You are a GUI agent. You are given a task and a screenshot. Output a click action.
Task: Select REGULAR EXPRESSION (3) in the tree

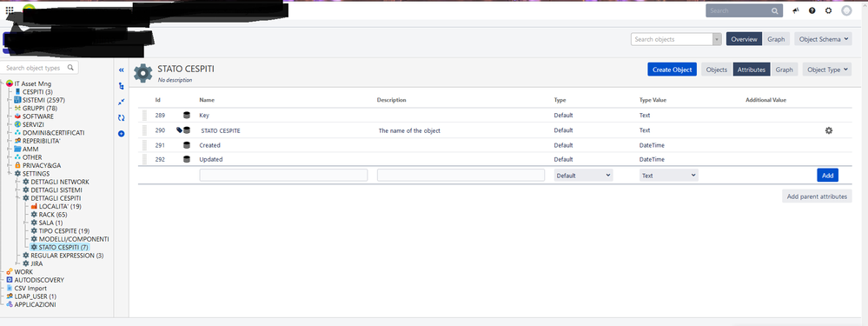coord(67,256)
